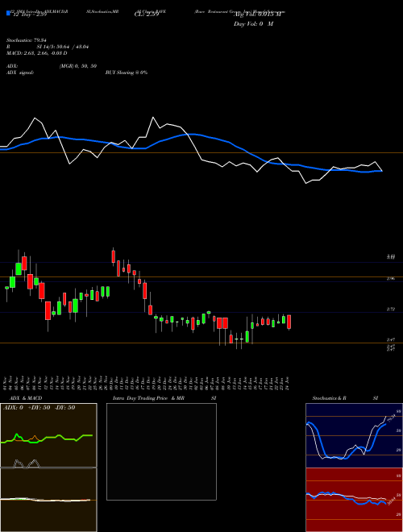Screen dimensions: 403x532
Task: Click the last red candlestick on 24 Jan
Action: [x=289, y=322]
